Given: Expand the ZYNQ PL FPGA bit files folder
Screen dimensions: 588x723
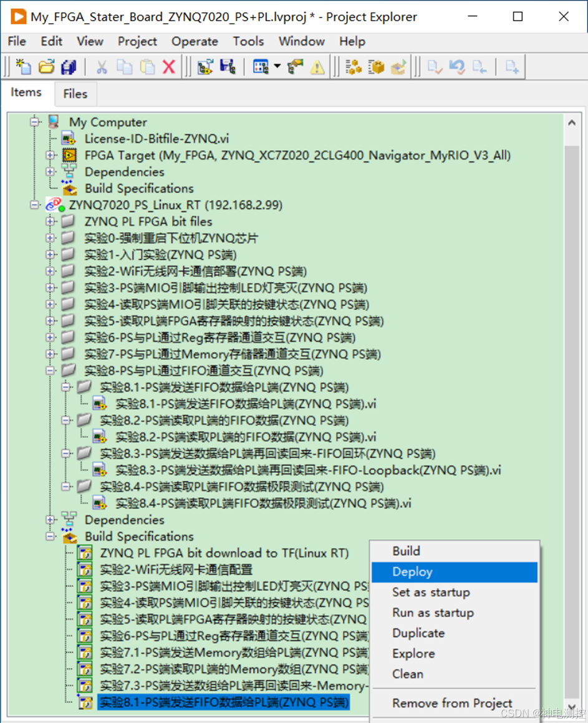Looking at the screenshot, I should click(x=50, y=221).
